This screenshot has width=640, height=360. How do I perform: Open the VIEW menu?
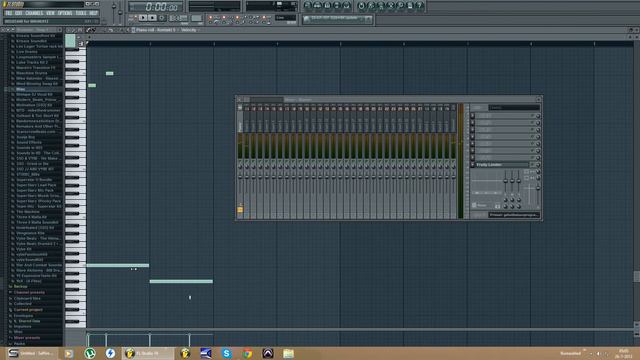[x=51, y=13]
